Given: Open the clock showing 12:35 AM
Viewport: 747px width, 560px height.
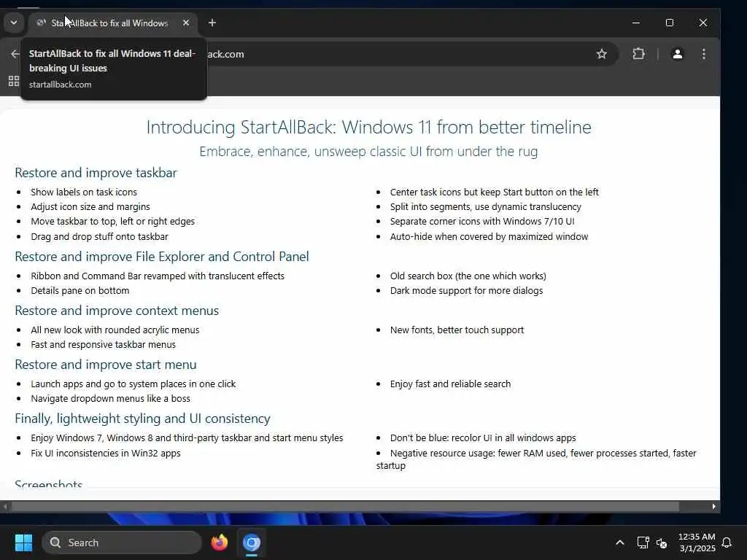Looking at the screenshot, I should tap(697, 542).
